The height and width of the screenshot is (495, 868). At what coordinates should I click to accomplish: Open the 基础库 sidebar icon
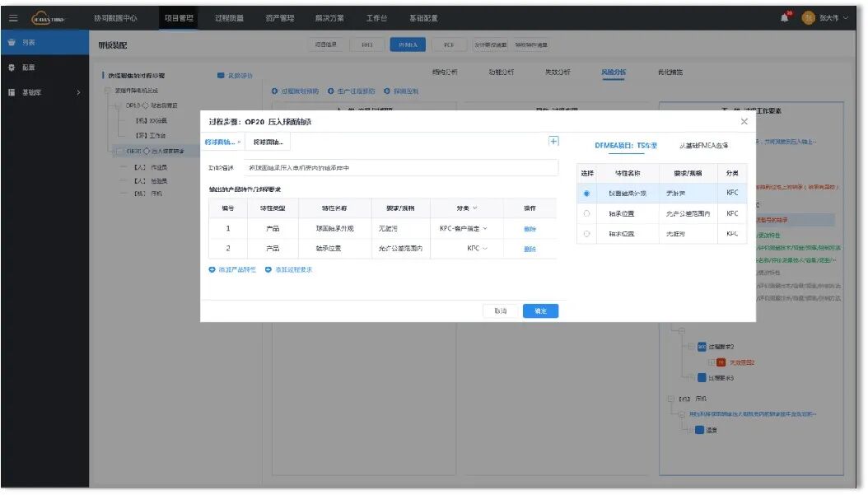12,92
